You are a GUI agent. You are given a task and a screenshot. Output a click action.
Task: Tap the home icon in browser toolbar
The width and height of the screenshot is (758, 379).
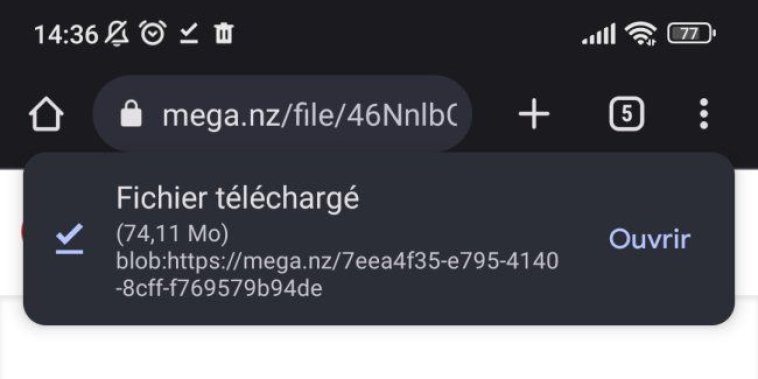coord(46,114)
